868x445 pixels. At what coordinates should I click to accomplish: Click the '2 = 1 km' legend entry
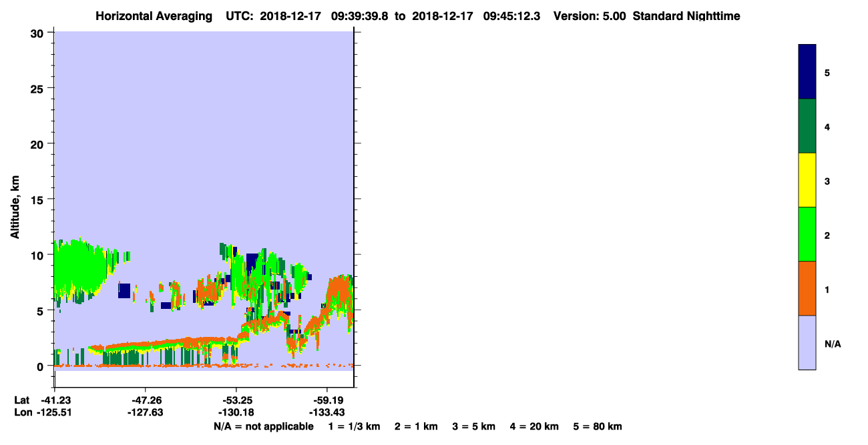pyautogui.click(x=416, y=426)
